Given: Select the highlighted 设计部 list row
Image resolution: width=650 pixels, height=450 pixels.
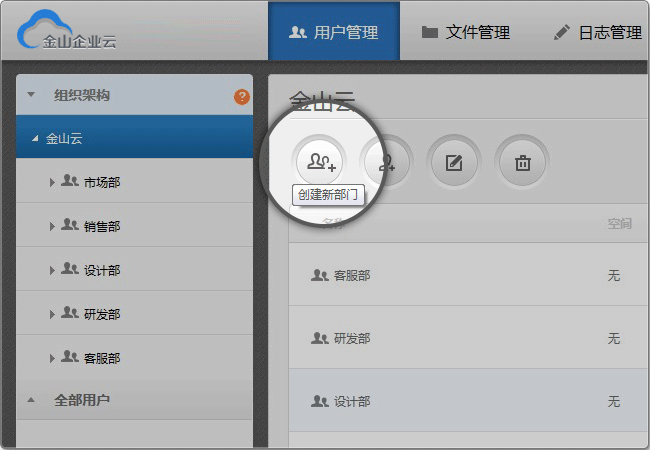Looking at the screenshot, I should (x=468, y=401).
